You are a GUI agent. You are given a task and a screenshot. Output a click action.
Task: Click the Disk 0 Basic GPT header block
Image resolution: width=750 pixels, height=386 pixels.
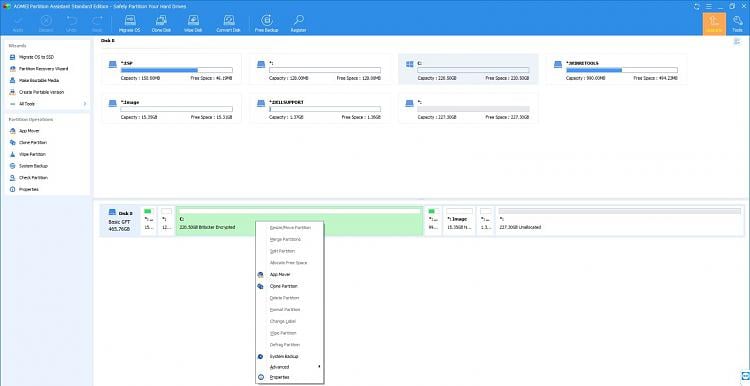[120, 221]
